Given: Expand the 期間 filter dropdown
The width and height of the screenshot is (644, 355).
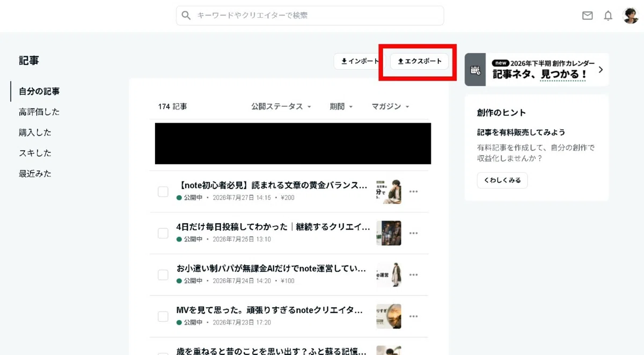Looking at the screenshot, I should click(341, 107).
